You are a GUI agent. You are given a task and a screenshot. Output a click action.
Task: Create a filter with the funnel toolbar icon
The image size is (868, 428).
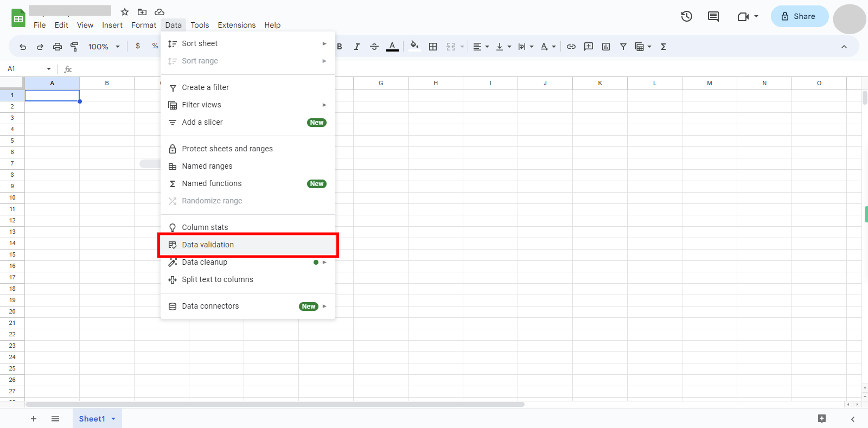(623, 47)
